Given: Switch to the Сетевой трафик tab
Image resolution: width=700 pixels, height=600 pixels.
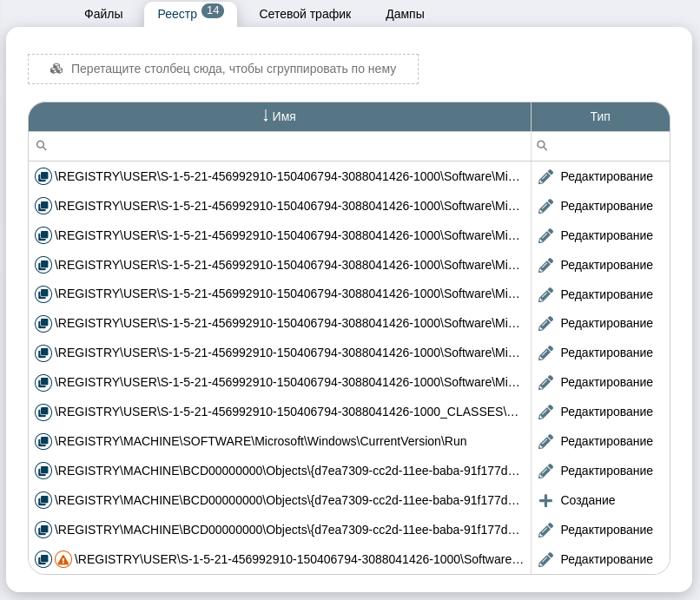Looking at the screenshot, I should [x=305, y=14].
